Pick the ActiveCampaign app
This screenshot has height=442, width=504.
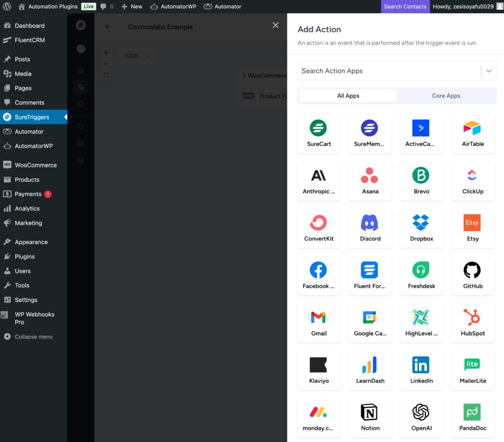(x=421, y=134)
